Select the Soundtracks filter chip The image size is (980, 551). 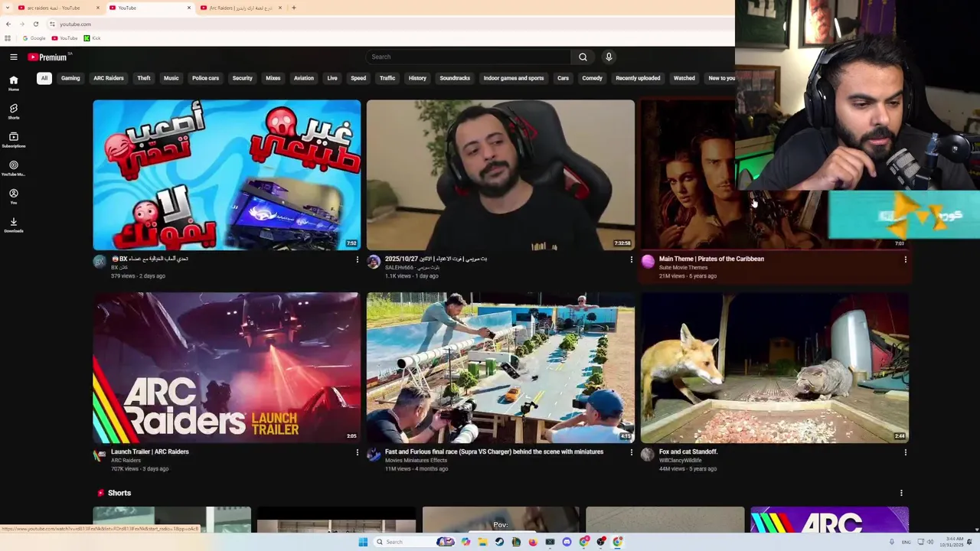click(455, 78)
